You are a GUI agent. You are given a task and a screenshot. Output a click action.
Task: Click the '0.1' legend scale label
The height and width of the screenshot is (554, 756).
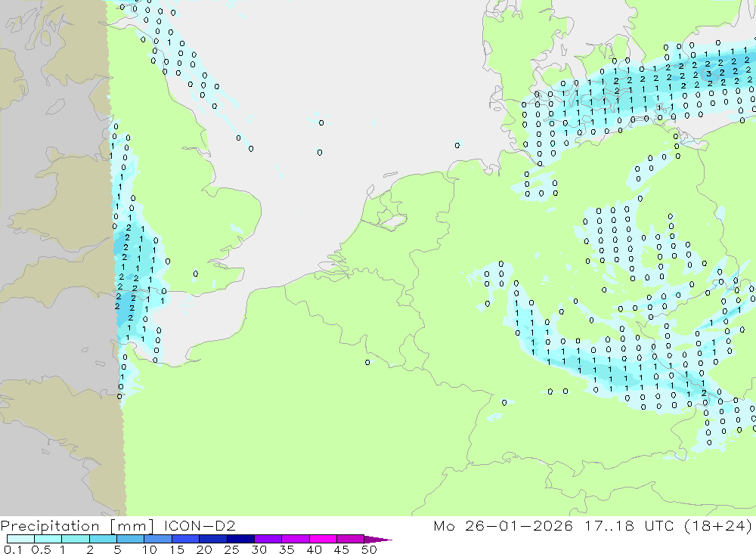[13, 549]
